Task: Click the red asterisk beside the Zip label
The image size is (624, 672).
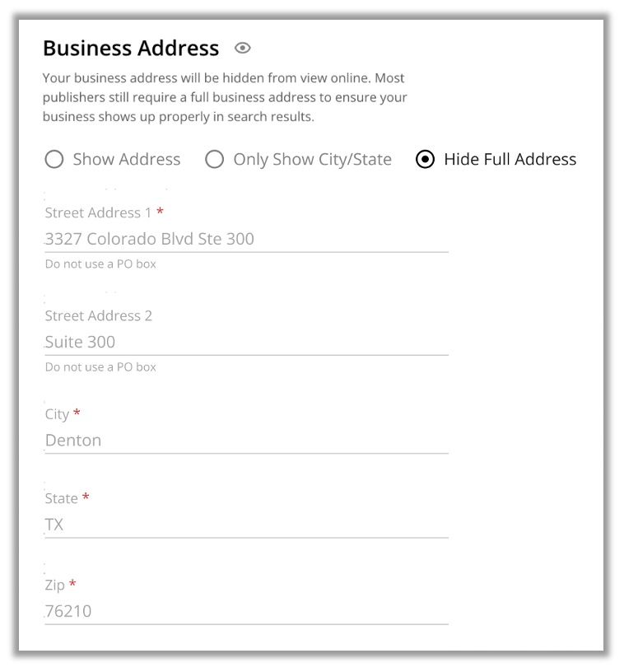Action: point(72,583)
